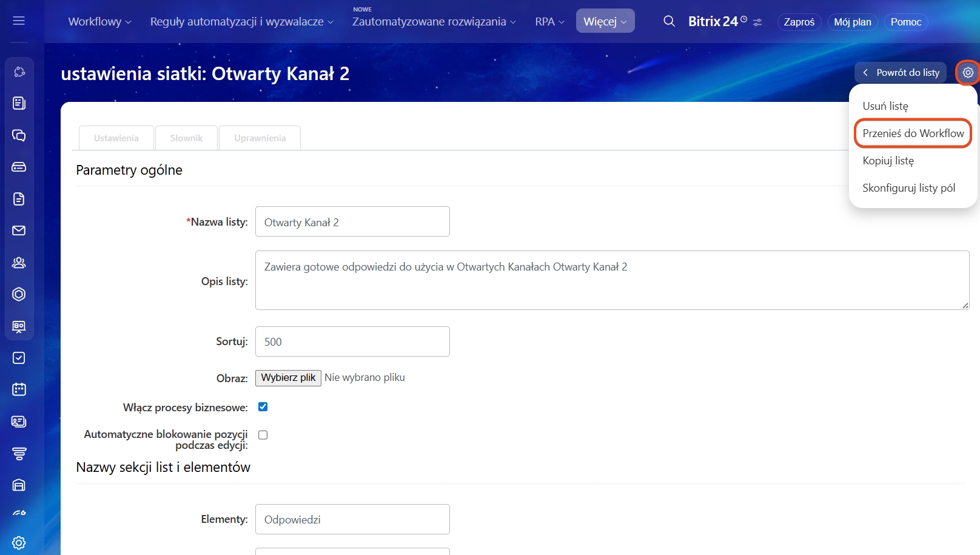Select Przenieś do Workflow menu option
This screenshot has width=980, height=555.
(913, 133)
